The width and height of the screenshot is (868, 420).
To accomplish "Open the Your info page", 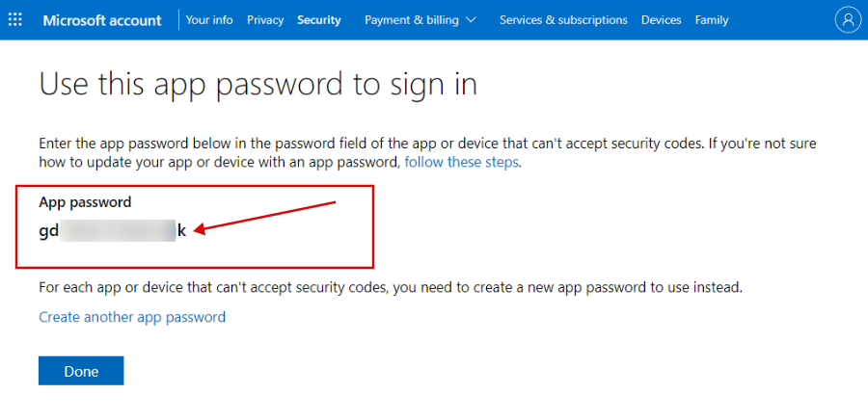I will coord(209,20).
